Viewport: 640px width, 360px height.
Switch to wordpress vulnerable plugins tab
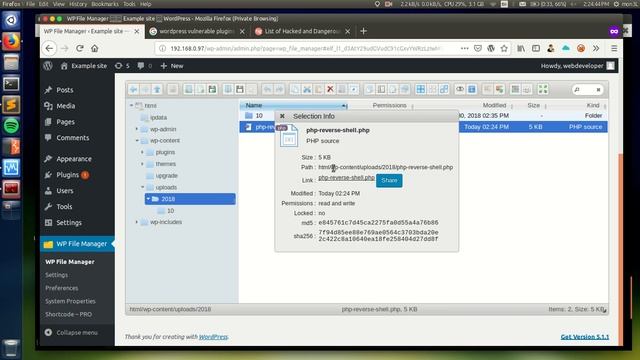click(x=197, y=31)
